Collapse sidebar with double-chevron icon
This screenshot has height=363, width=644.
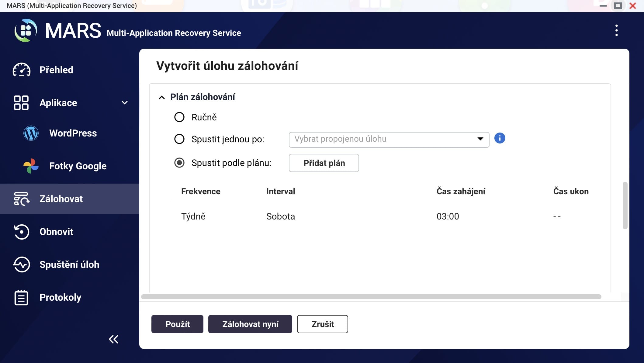click(113, 339)
